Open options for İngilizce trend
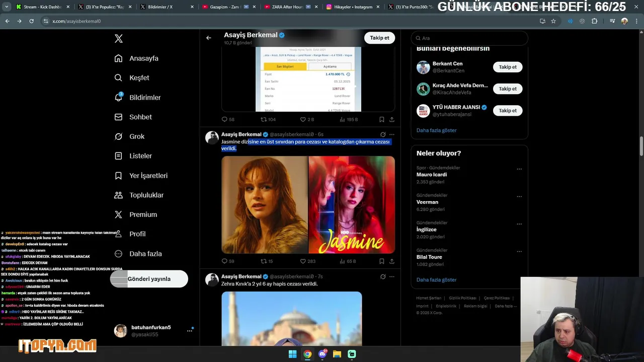This screenshot has width=644, height=362. (519, 224)
